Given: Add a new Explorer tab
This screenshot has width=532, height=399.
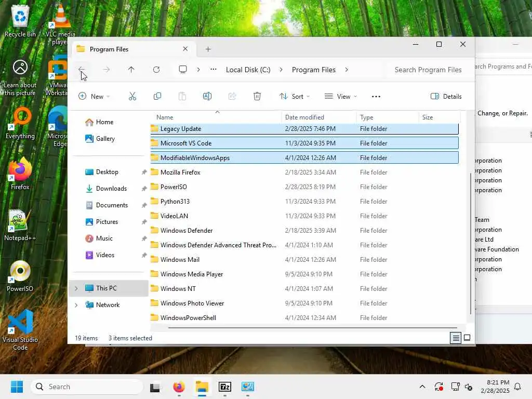Looking at the screenshot, I should [208, 49].
